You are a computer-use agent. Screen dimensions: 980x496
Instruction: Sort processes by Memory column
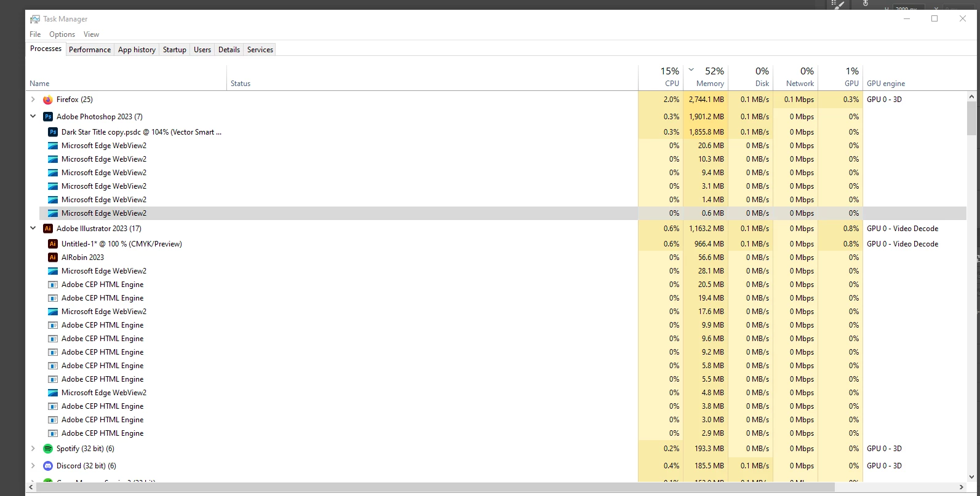tap(706, 77)
